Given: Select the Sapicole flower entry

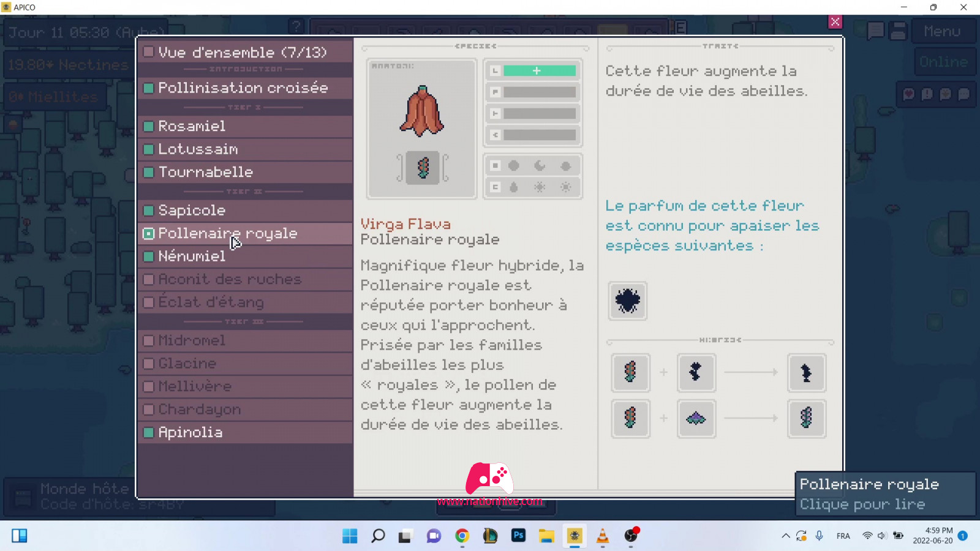Looking at the screenshot, I should point(246,210).
